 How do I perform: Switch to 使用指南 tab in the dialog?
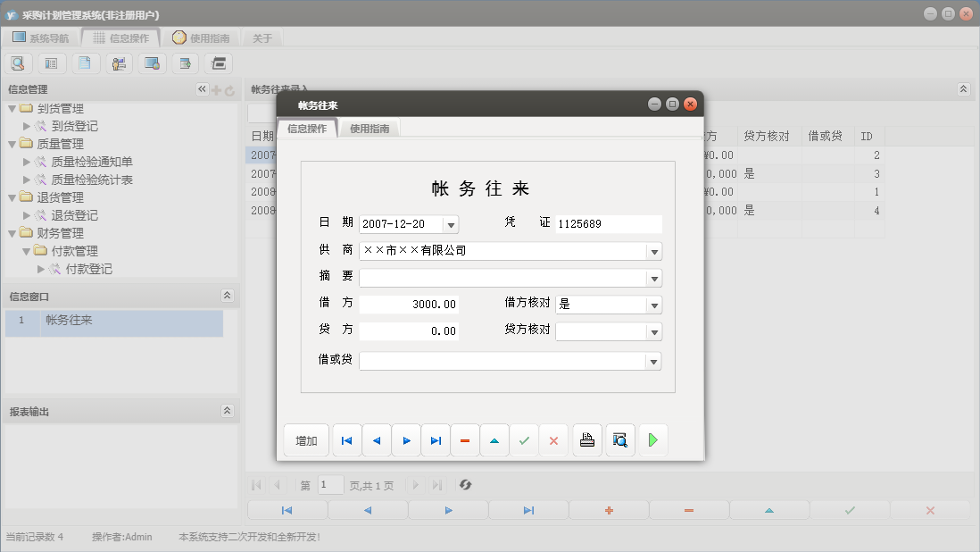pos(370,129)
